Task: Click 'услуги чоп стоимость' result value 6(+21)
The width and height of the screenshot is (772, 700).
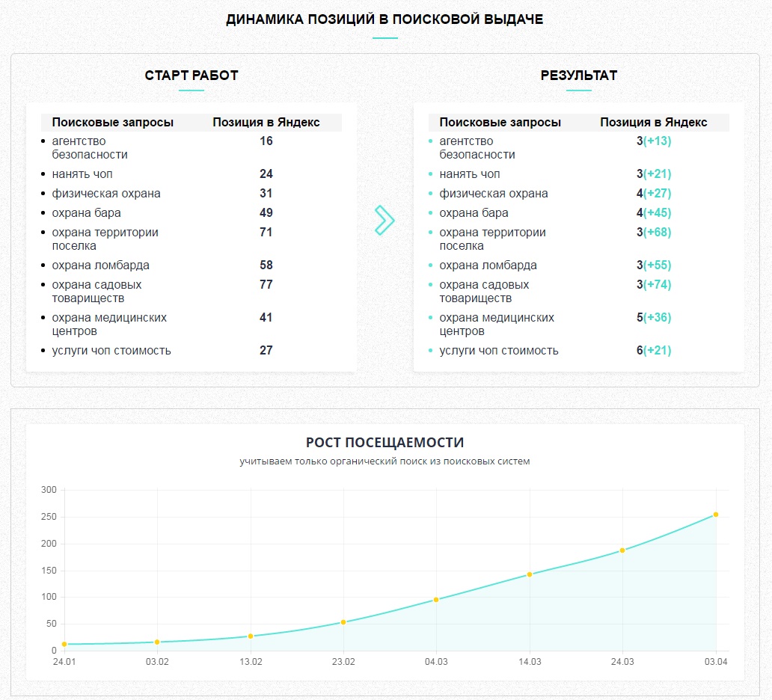Action: [x=653, y=350]
